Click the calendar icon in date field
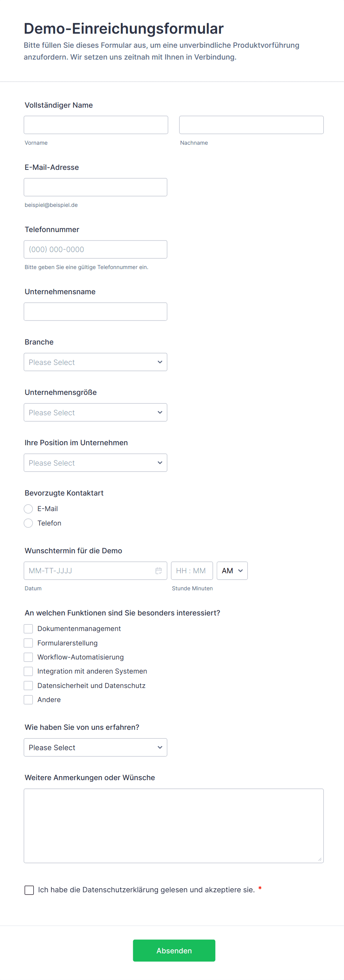The width and height of the screenshot is (344, 980). 159,570
